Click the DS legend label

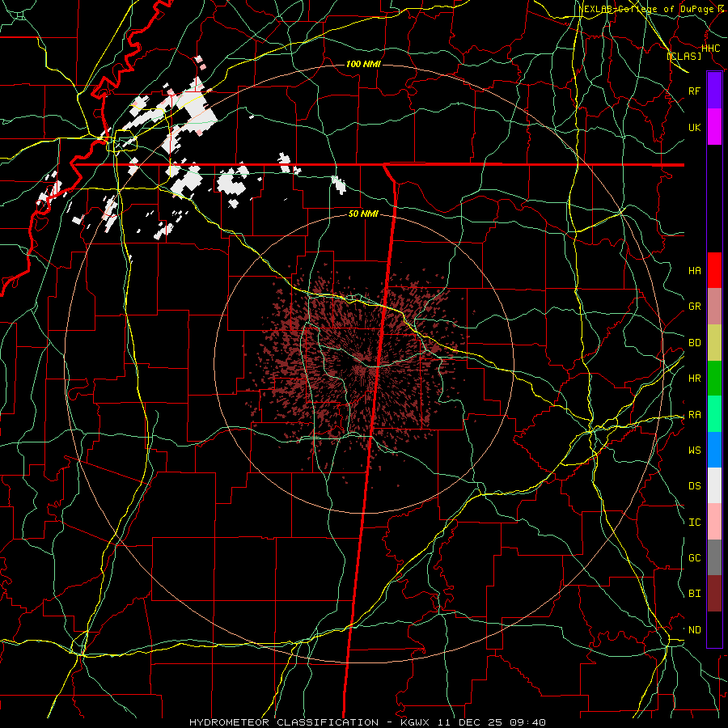click(x=695, y=486)
